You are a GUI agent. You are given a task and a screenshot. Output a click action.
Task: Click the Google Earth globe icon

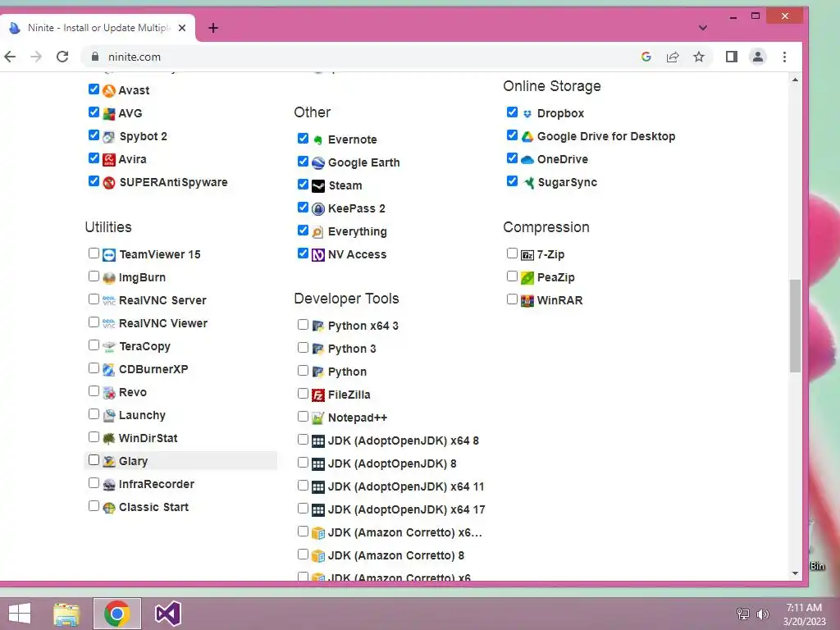(x=318, y=163)
